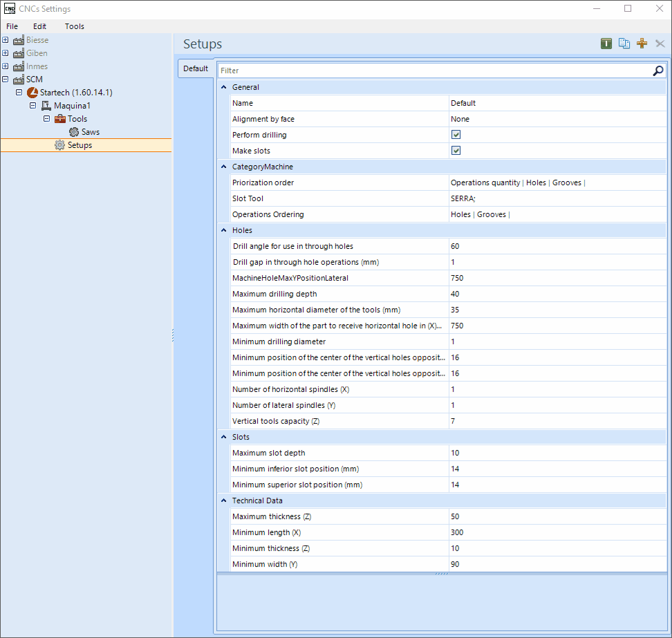
Task: Expand the Inmes tree node
Action: click(x=5, y=66)
